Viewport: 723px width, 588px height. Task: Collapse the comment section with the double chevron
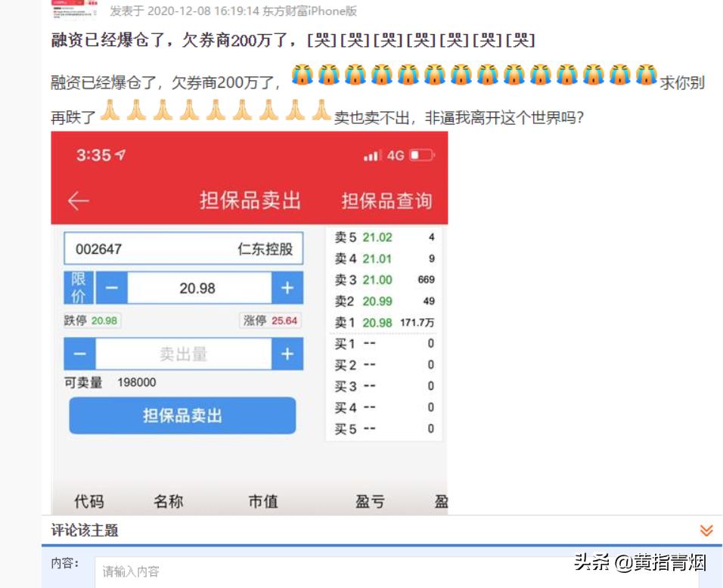[x=705, y=530]
